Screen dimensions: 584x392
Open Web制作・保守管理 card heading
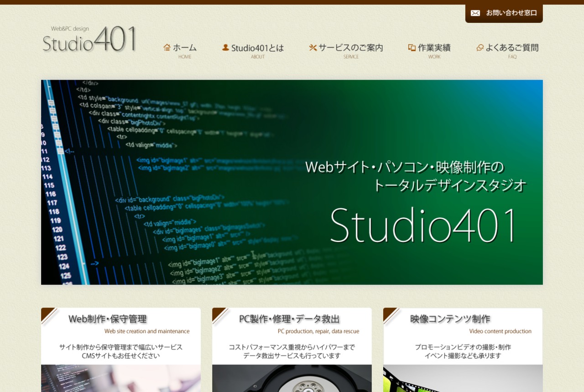pyautogui.click(x=108, y=319)
